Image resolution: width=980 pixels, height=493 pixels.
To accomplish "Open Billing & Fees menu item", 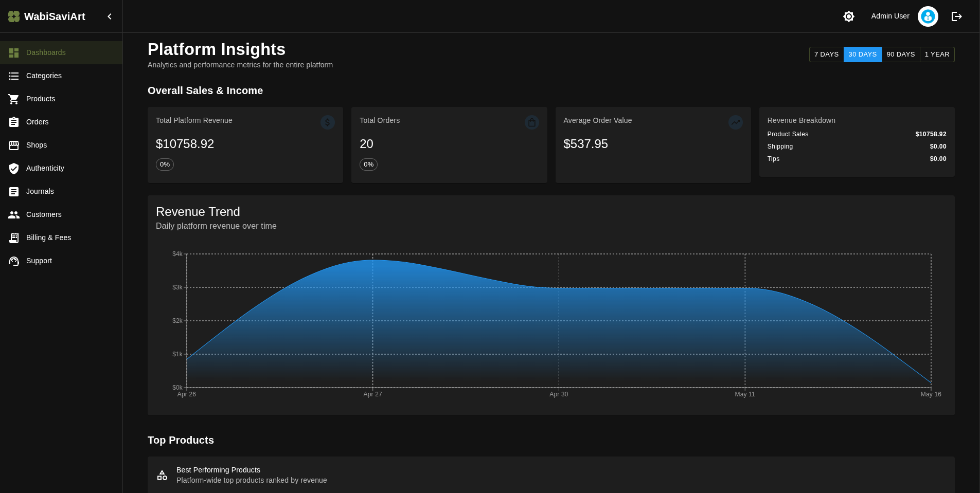I will (61, 238).
